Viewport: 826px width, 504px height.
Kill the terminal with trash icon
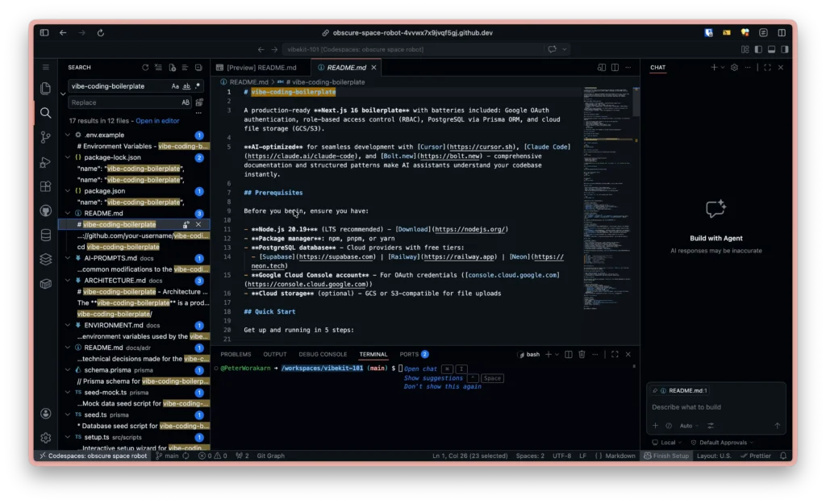point(582,355)
